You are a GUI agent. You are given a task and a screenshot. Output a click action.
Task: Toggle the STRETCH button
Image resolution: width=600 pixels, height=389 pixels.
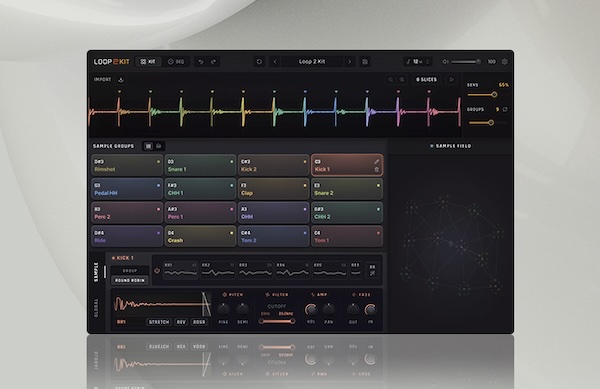159,322
